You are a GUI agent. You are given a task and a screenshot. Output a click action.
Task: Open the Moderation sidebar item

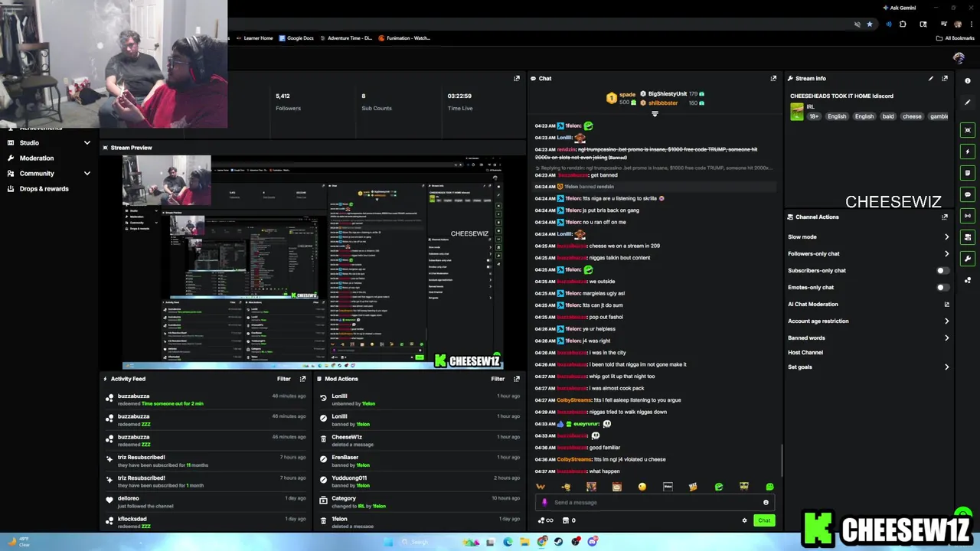37,158
